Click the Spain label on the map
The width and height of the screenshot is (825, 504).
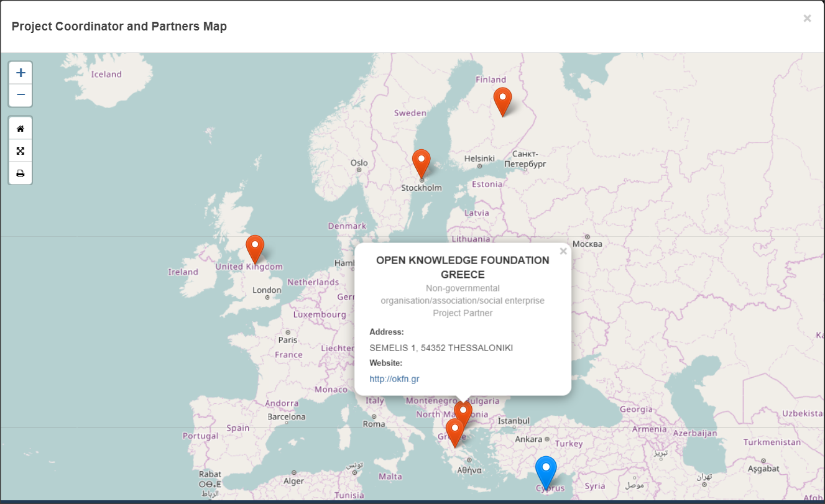tap(238, 428)
